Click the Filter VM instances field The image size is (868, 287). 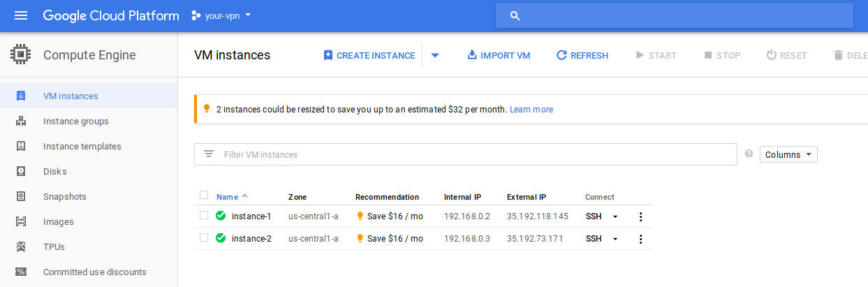tap(475, 154)
